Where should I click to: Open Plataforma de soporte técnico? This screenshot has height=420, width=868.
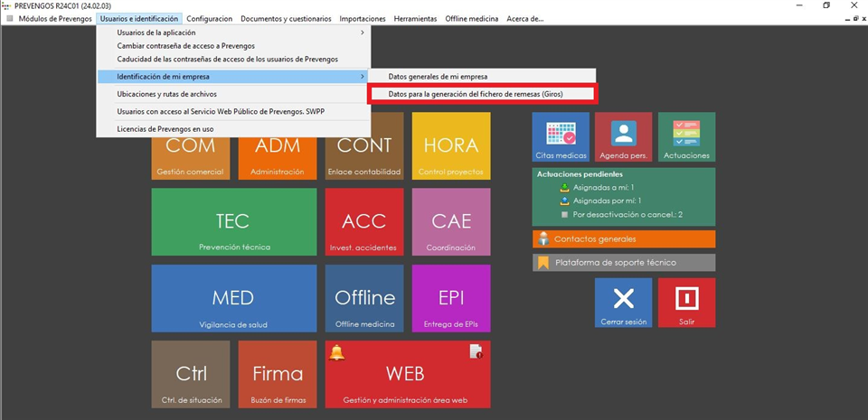(x=623, y=263)
